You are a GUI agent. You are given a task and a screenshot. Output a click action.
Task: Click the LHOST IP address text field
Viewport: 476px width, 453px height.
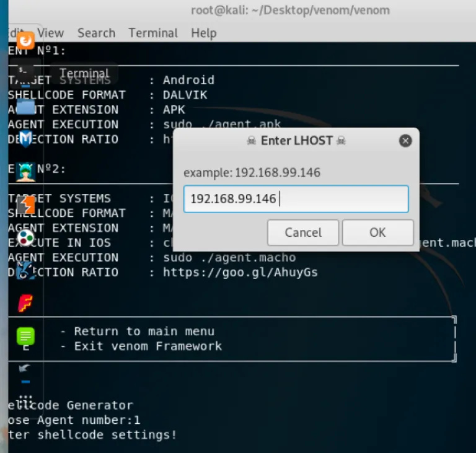tap(296, 199)
